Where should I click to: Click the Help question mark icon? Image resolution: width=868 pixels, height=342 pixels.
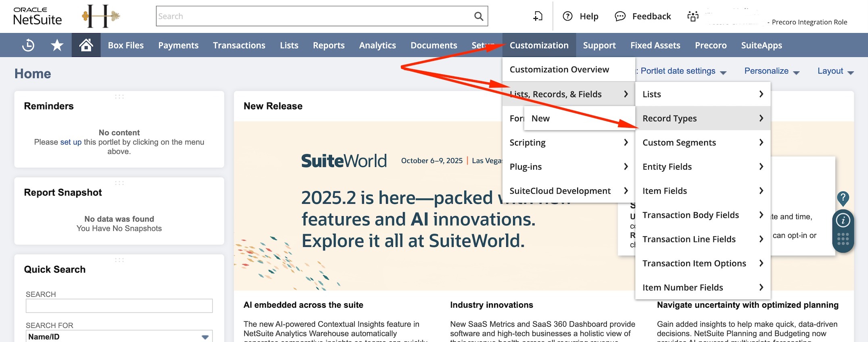coord(568,16)
